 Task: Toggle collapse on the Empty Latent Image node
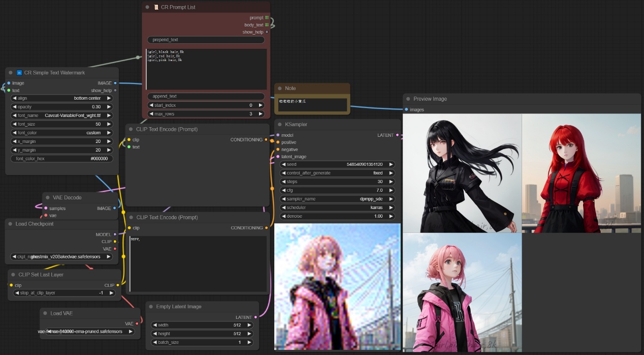pos(151,307)
